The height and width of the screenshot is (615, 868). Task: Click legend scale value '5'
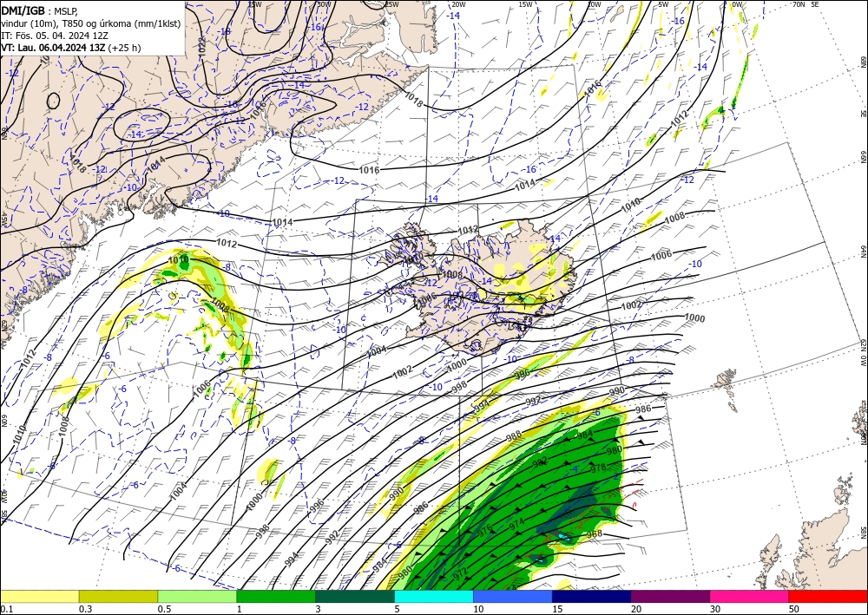tap(397, 609)
